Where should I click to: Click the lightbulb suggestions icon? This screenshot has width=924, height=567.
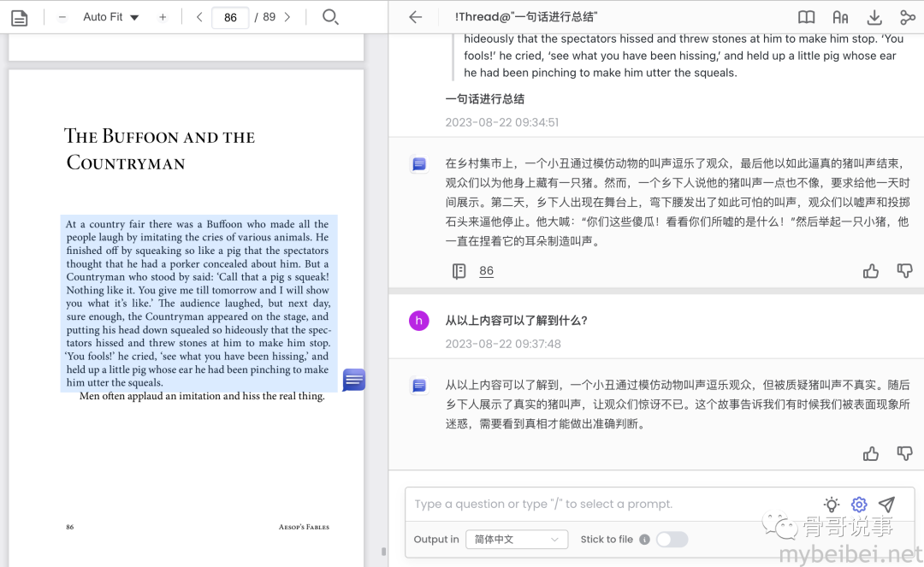(832, 504)
